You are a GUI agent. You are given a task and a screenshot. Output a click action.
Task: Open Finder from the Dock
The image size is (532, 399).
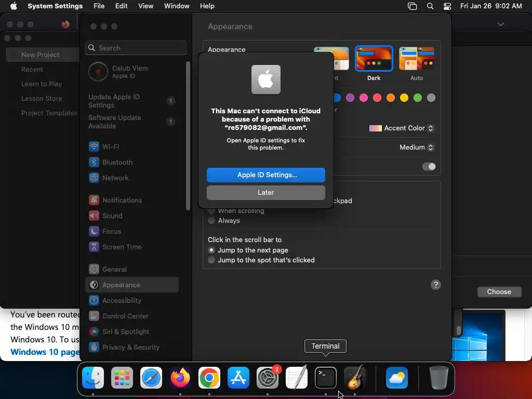point(93,378)
